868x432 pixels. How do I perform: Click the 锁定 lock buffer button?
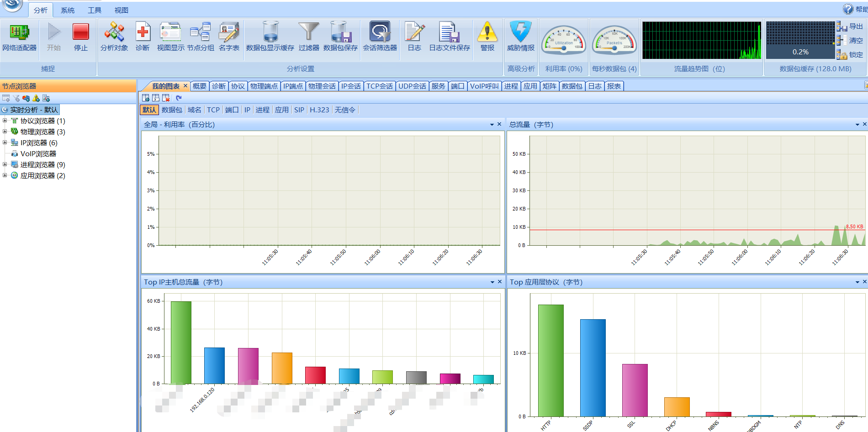pyautogui.click(x=850, y=55)
